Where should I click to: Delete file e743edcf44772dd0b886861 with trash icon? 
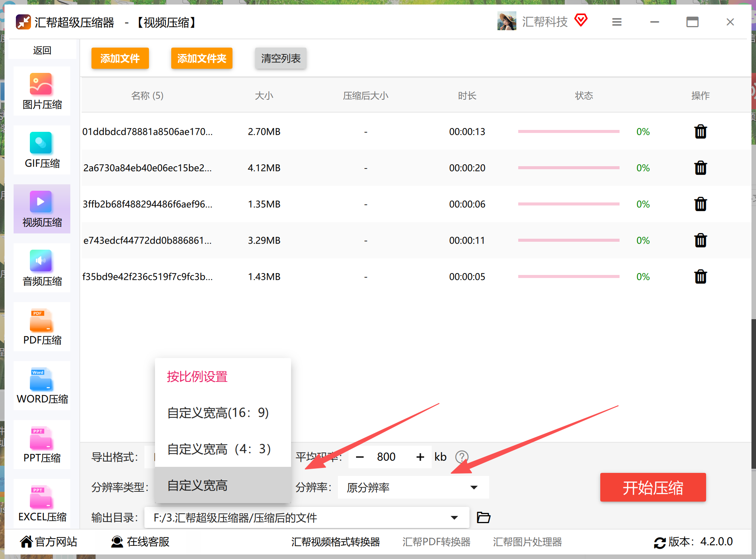tap(700, 240)
